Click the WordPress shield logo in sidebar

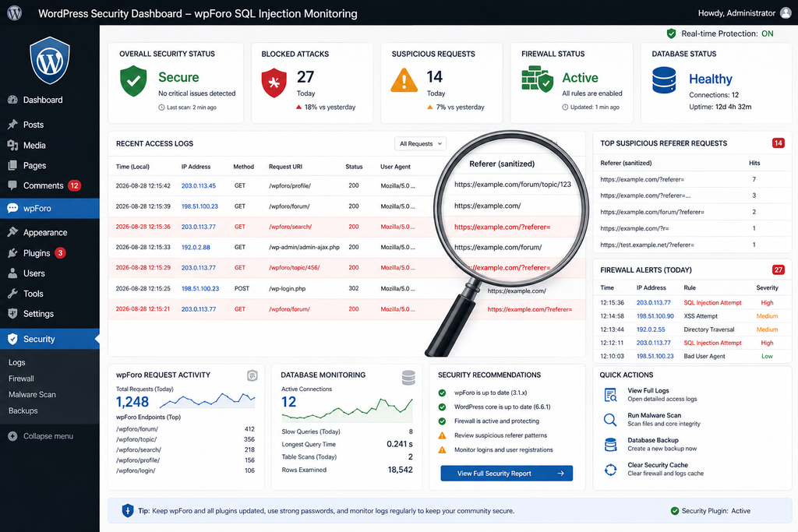(49, 61)
